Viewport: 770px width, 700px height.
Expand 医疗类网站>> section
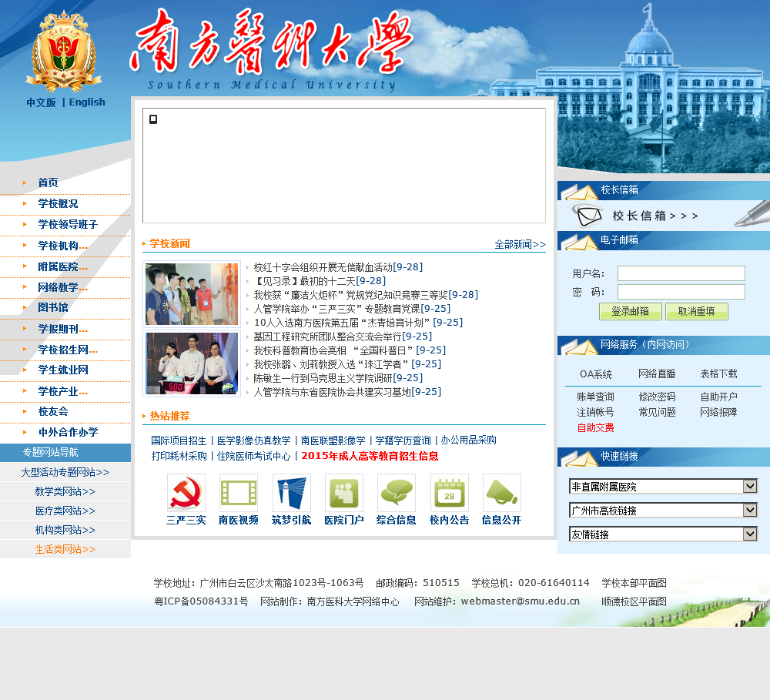tap(65, 511)
